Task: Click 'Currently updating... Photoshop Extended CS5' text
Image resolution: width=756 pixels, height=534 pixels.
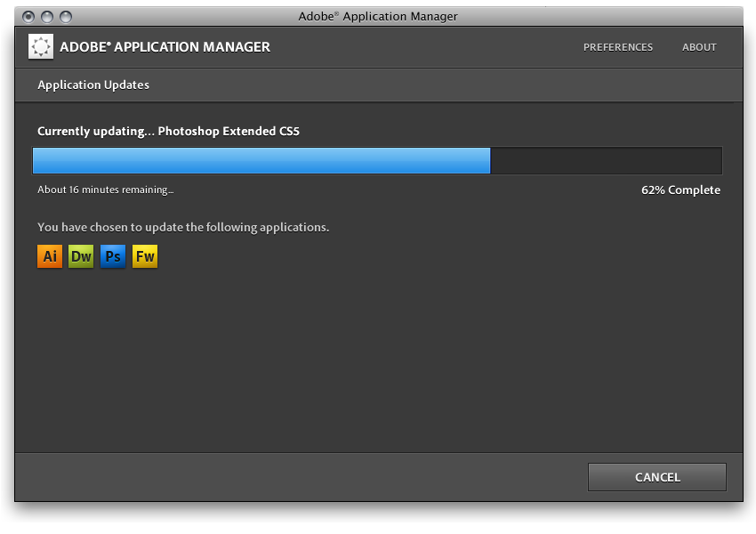Action: point(168,131)
